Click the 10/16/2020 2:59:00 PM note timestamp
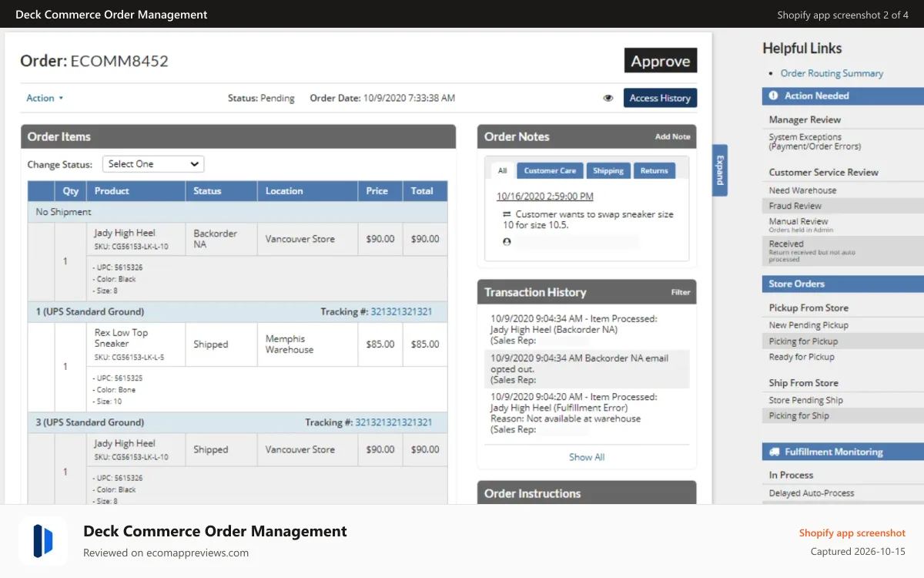This screenshot has height=578, width=924. [545, 197]
